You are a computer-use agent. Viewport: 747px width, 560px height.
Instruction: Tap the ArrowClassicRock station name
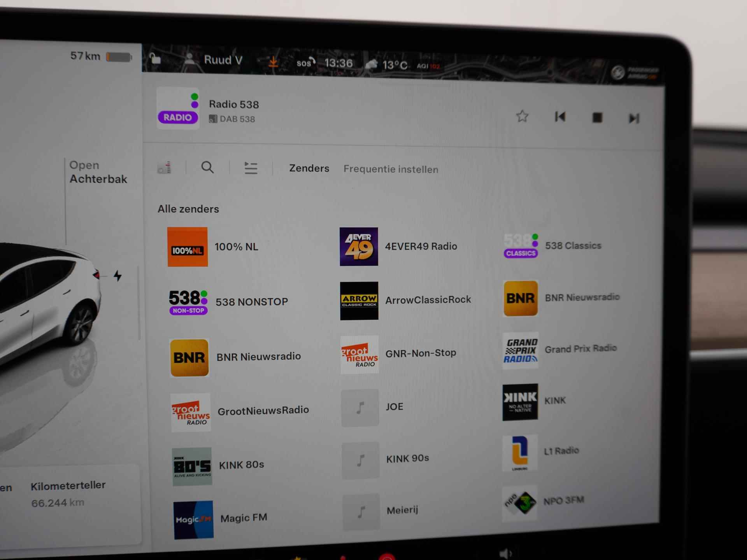coord(428,300)
